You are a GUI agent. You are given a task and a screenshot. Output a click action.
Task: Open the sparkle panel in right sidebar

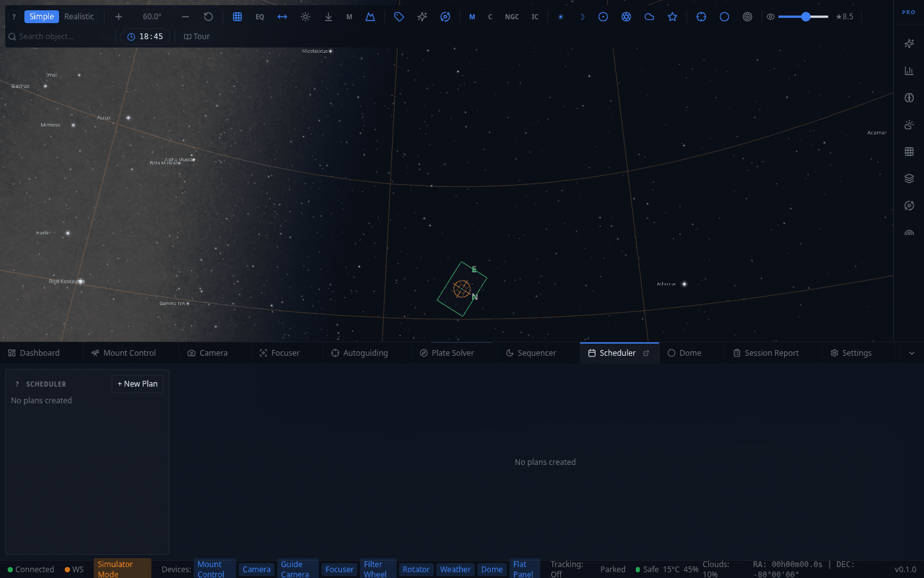(909, 44)
